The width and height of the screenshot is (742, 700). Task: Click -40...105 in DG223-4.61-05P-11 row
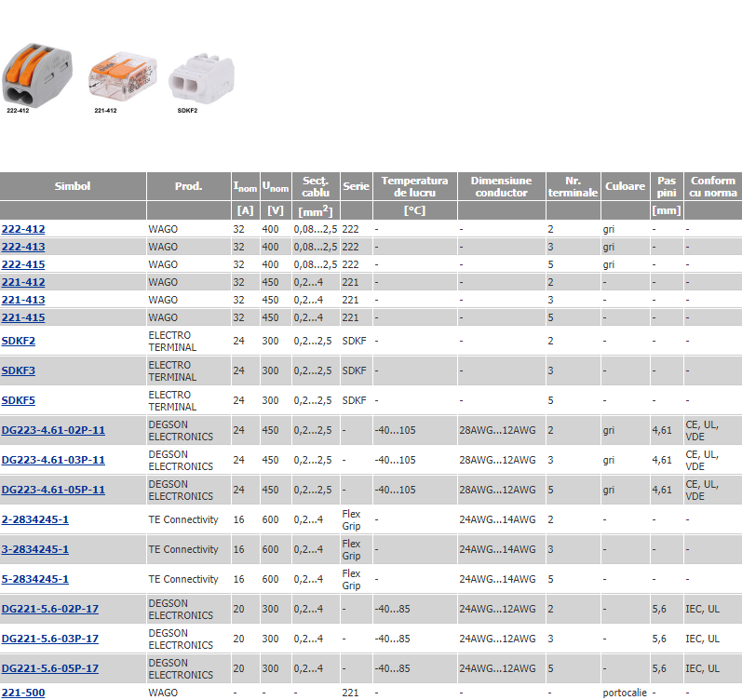(395, 490)
